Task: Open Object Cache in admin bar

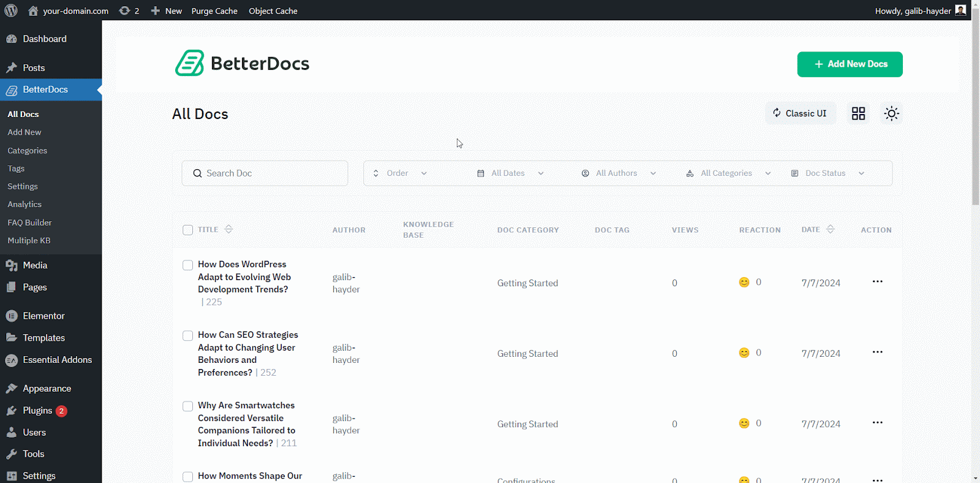Action: 273,11
